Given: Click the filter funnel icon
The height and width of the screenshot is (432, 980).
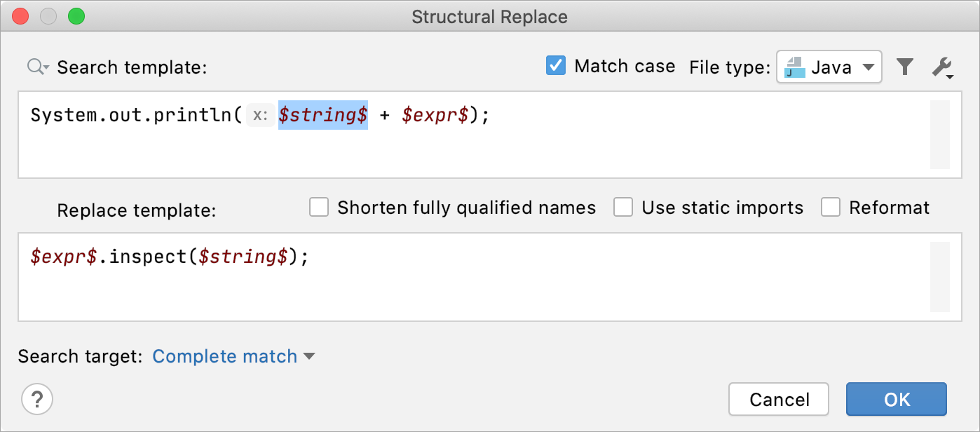Looking at the screenshot, I should point(905,67).
